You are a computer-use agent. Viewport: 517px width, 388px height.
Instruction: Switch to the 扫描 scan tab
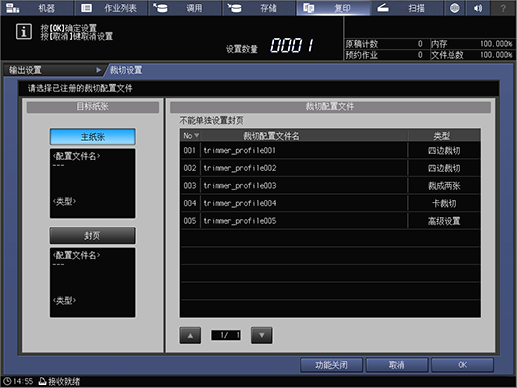coord(407,8)
